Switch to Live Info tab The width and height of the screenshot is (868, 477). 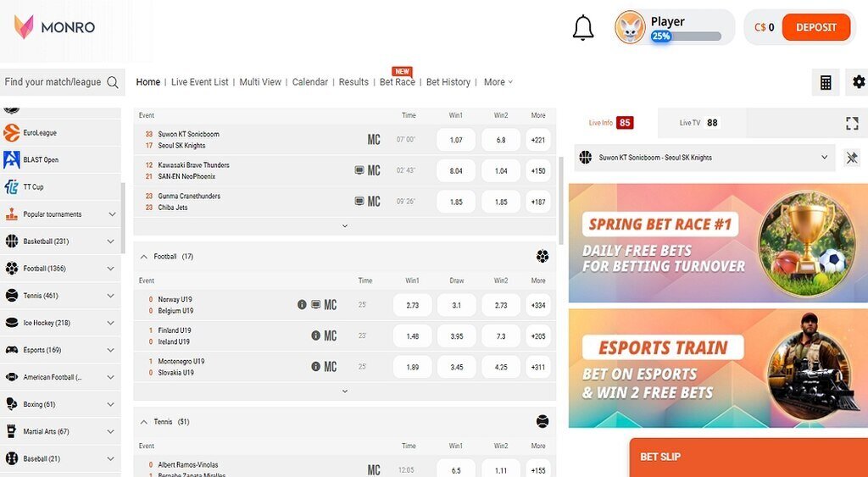click(612, 123)
